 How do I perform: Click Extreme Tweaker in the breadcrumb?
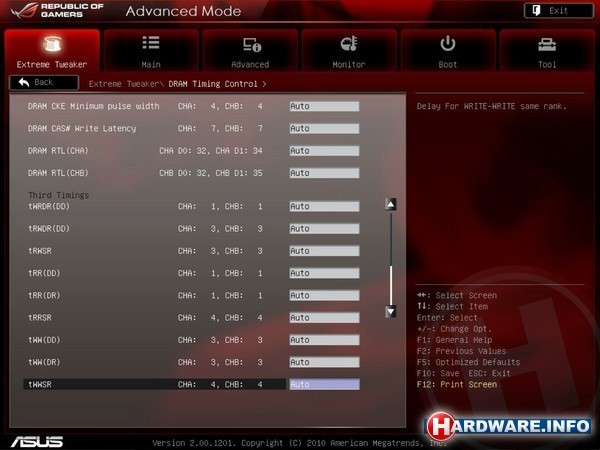coord(124,84)
